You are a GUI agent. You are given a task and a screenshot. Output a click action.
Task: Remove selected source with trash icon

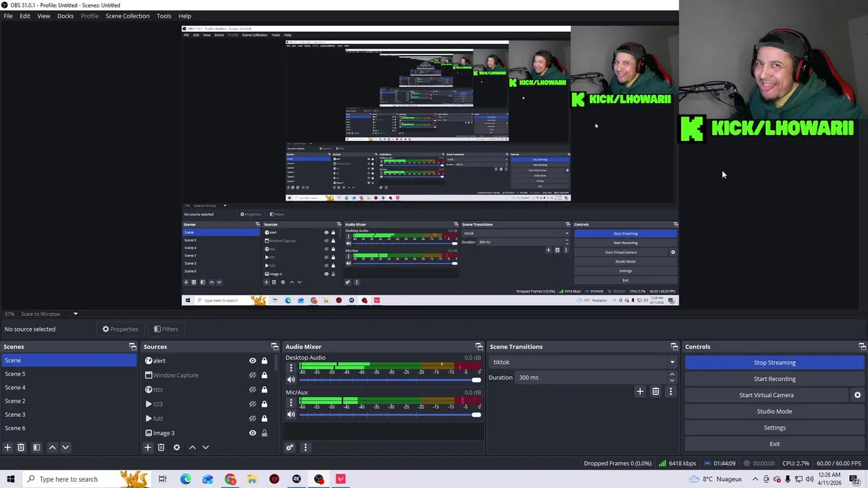[x=161, y=447]
